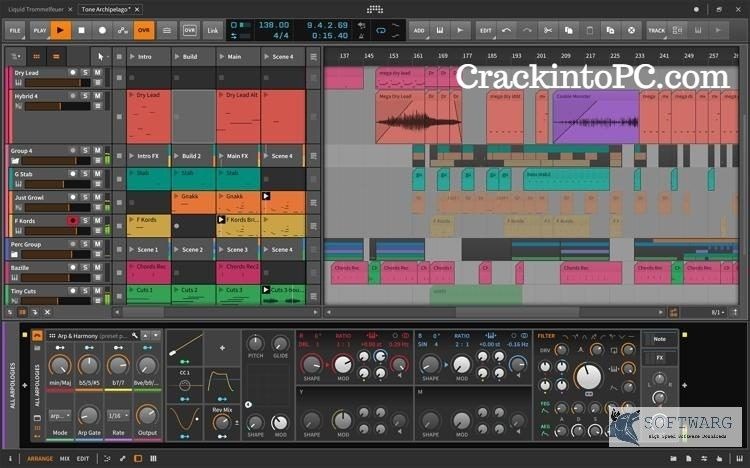Click the Duplicate icon in toolbar
750x468 pixels.
pos(610,30)
